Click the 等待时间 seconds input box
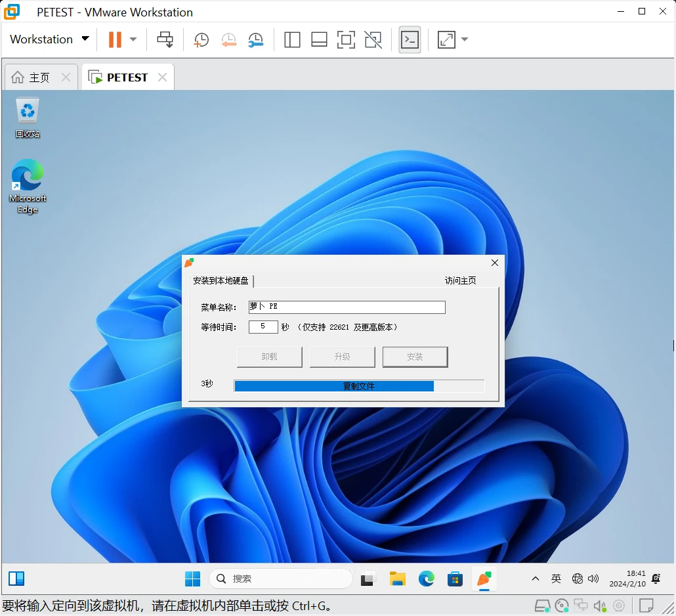 (263, 326)
